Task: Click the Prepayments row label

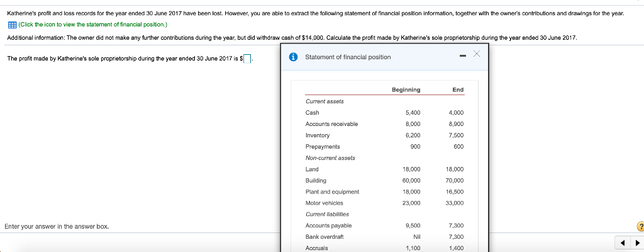Action: point(323,147)
